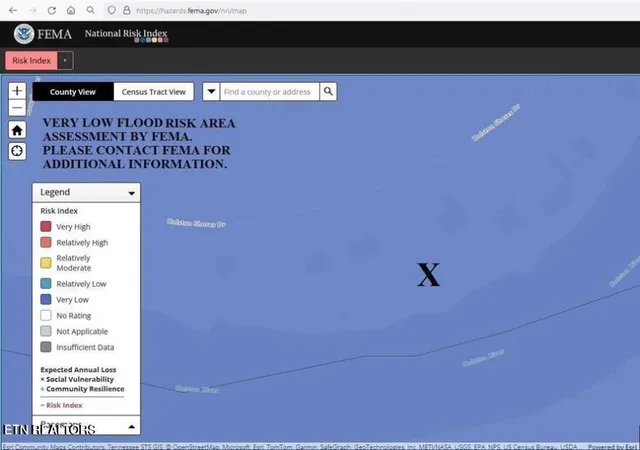Click the Relatively Low light blue swatch
The height and width of the screenshot is (450, 640).
coord(46,283)
